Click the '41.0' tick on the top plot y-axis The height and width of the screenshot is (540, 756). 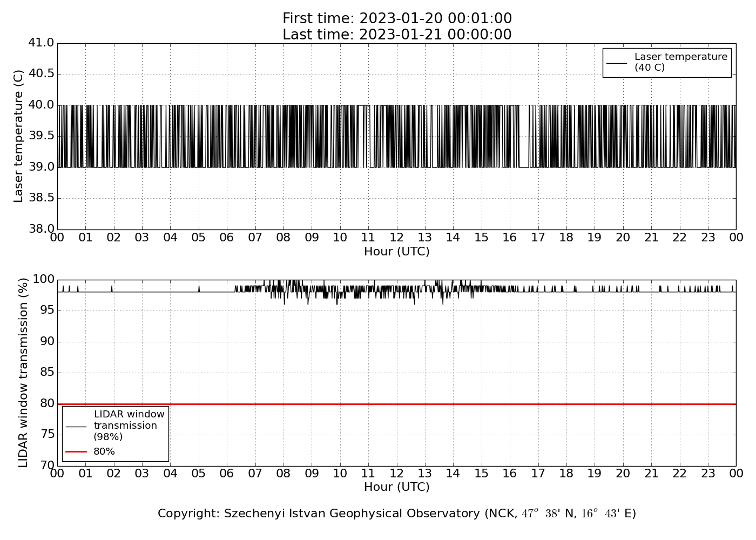[42, 43]
